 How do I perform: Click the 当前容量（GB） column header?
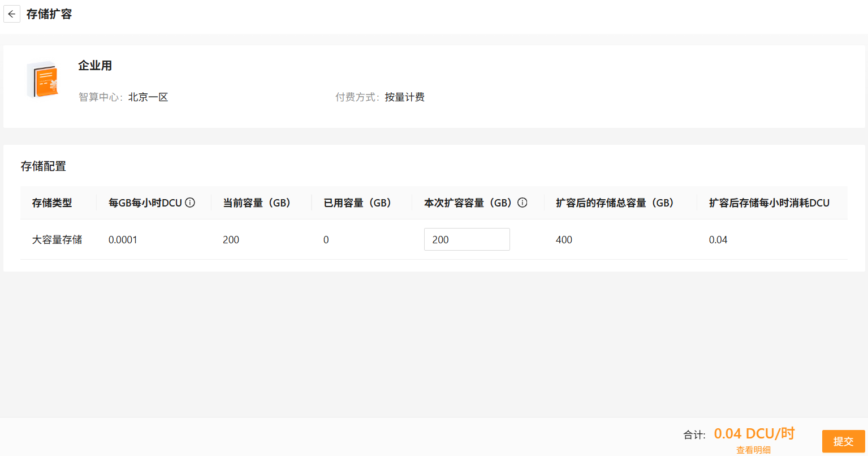[x=257, y=203]
